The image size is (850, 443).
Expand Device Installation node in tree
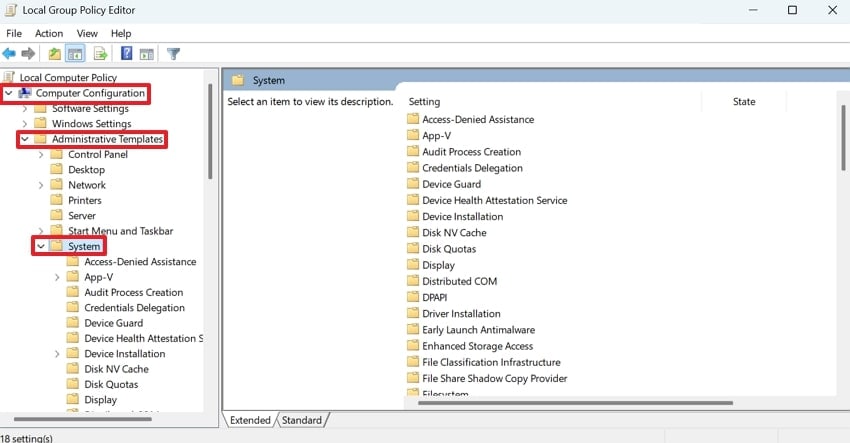click(x=57, y=354)
